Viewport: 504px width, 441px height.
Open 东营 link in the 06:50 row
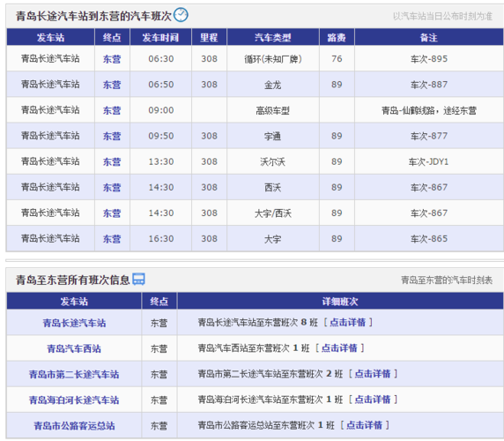112,85
